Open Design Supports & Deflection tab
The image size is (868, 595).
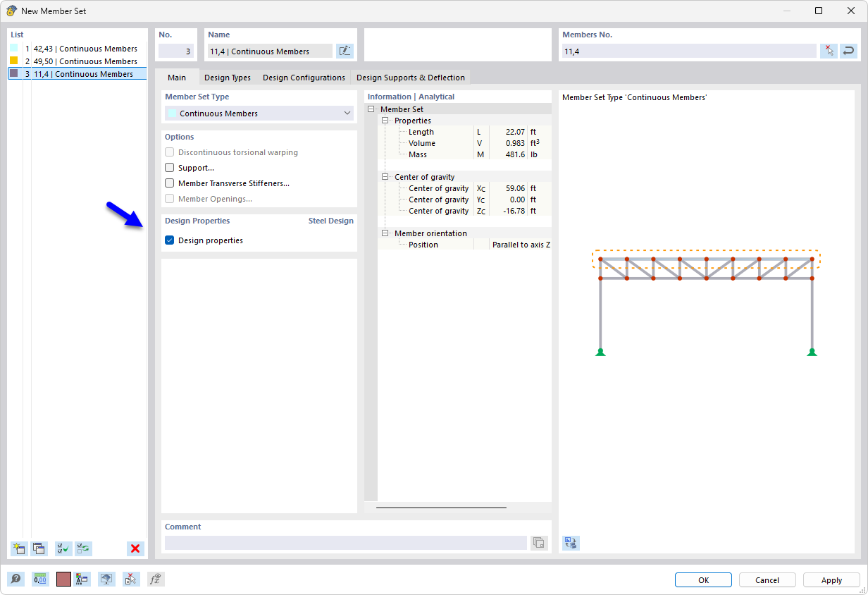point(411,78)
